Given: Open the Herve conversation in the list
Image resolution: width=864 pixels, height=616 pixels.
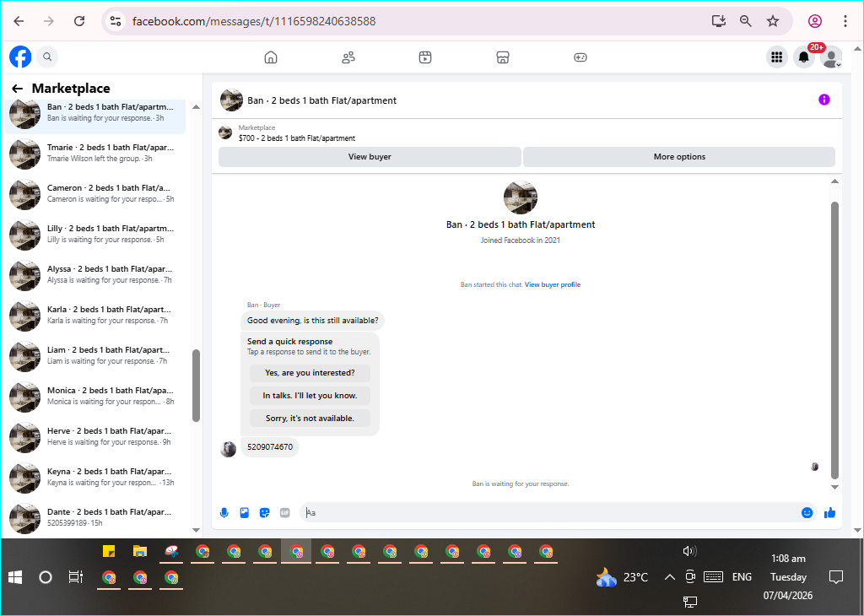Looking at the screenshot, I should pyautogui.click(x=94, y=437).
